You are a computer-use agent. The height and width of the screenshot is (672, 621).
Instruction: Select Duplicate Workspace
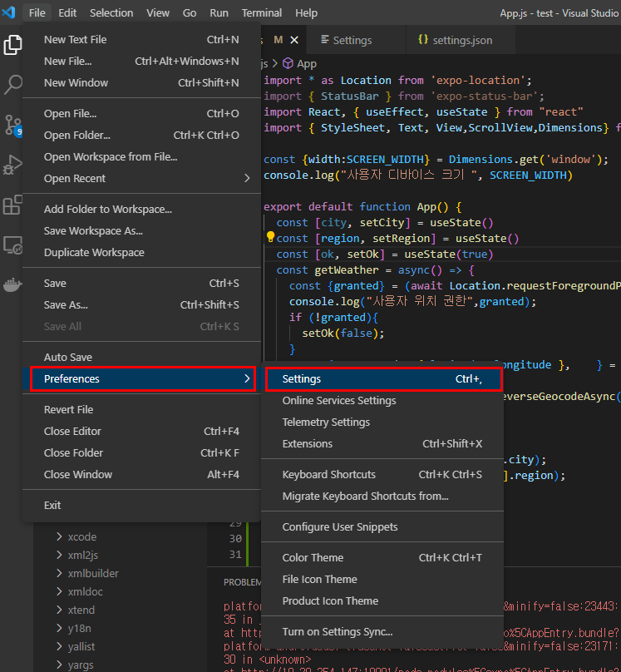[x=141, y=253]
